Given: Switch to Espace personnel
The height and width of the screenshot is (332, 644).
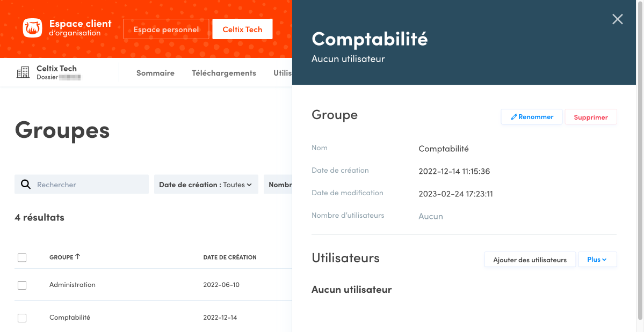Looking at the screenshot, I should pyautogui.click(x=166, y=29).
